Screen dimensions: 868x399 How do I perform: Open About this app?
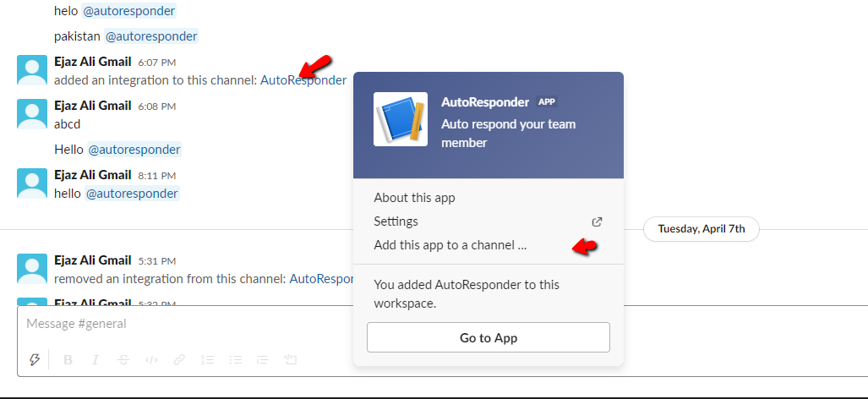[414, 198]
